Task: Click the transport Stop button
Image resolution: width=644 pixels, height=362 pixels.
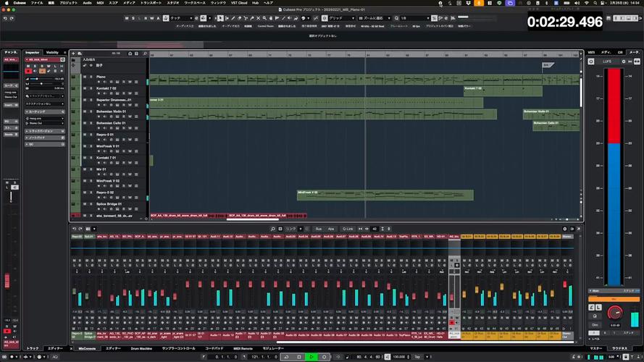Action: [x=299, y=357]
